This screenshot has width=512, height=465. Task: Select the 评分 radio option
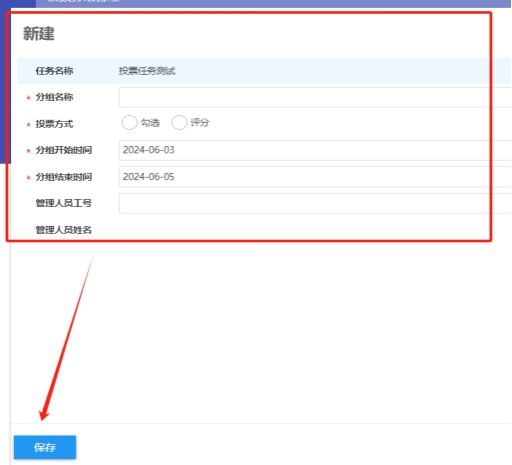click(179, 122)
